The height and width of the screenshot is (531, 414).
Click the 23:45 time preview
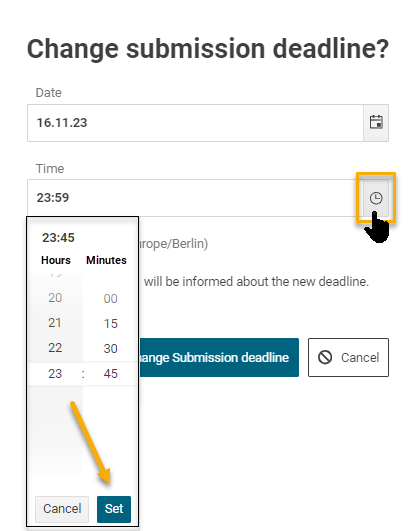coord(58,238)
